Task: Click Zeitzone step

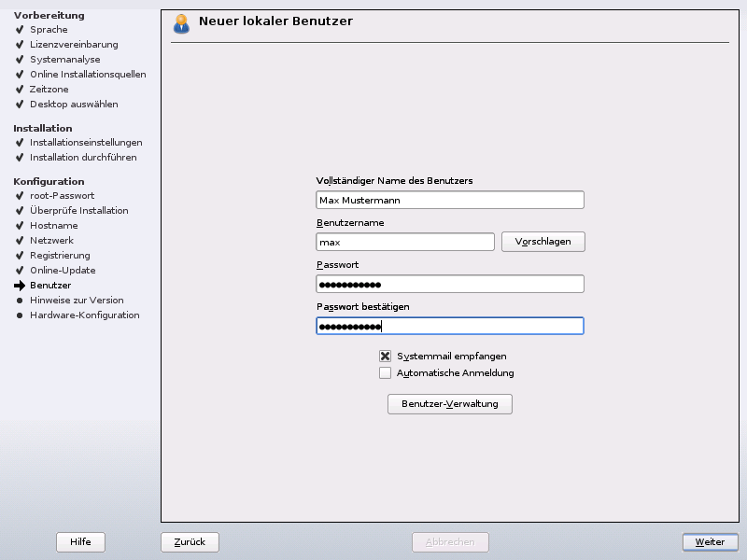Action: pyautogui.click(x=49, y=89)
